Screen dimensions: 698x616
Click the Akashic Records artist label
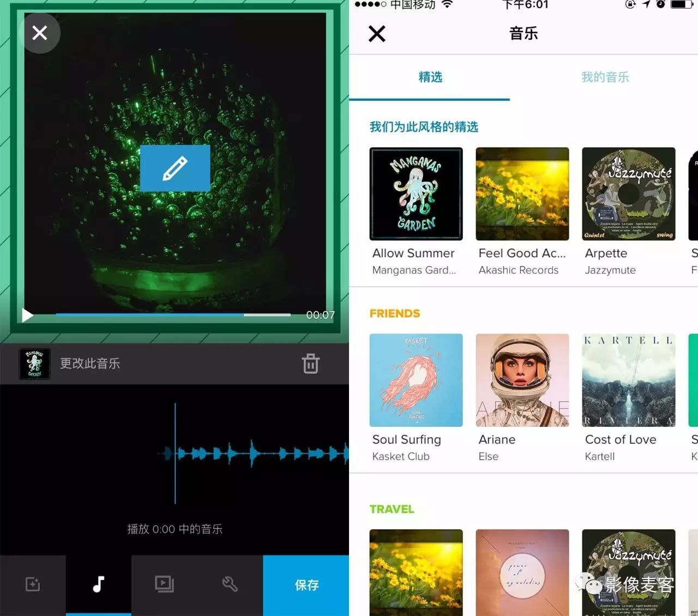(519, 270)
